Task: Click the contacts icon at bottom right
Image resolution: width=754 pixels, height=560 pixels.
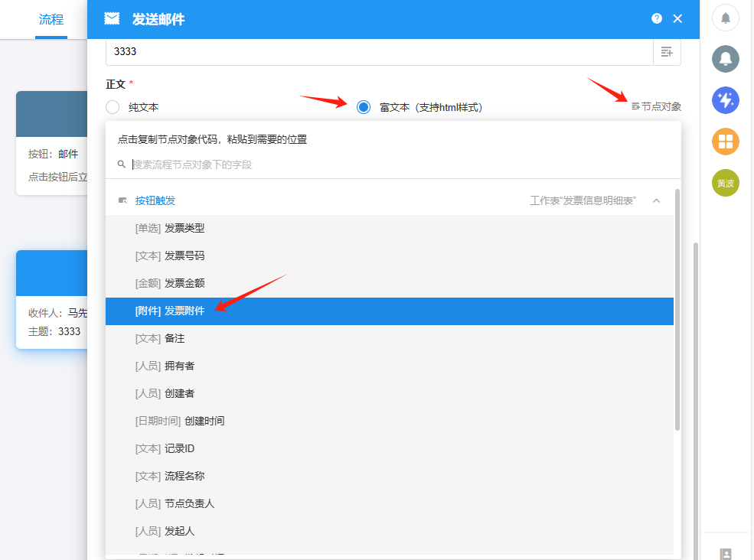Action: pyautogui.click(x=726, y=554)
